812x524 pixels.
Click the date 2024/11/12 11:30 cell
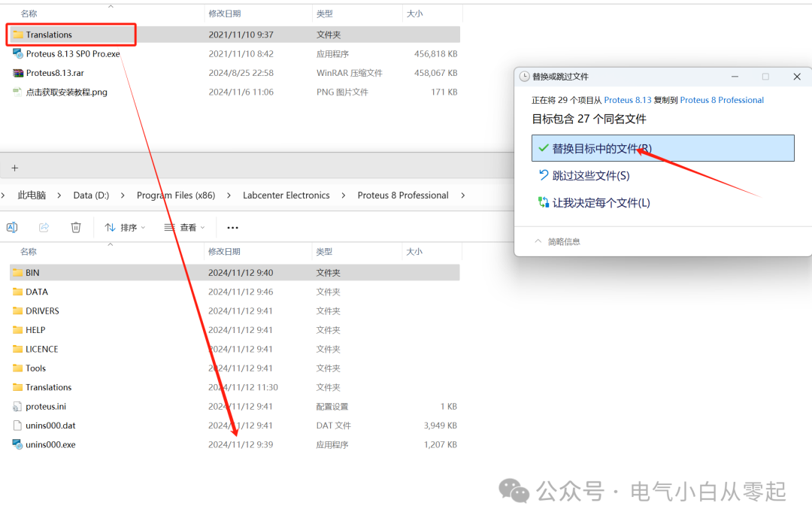[x=243, y=388]
